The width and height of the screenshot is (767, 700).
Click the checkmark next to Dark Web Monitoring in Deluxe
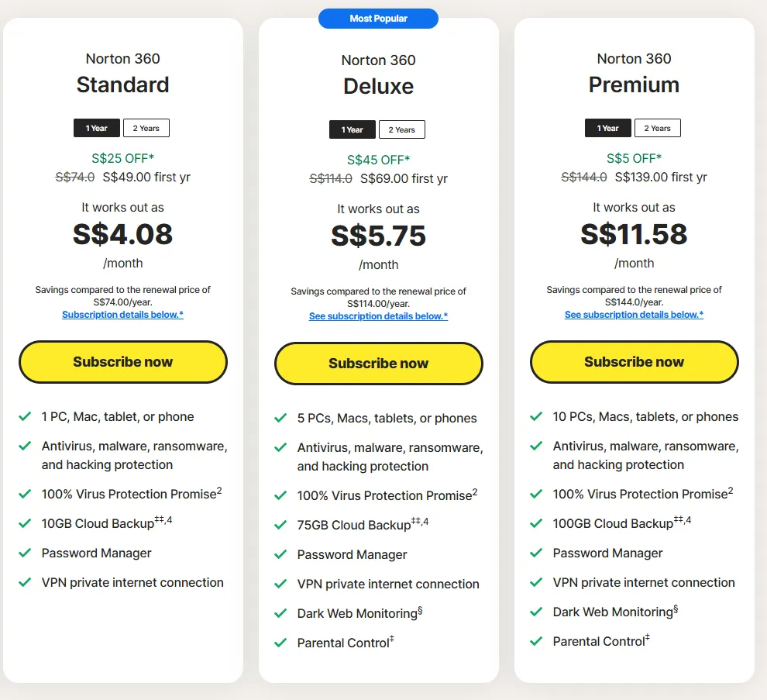(280, 614)
